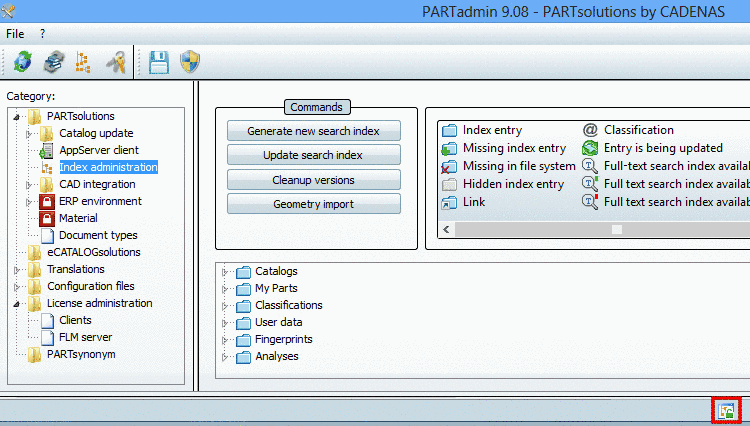
Task: Click the globe refresh toolbar icon
Action: click(x=22, y=62)
